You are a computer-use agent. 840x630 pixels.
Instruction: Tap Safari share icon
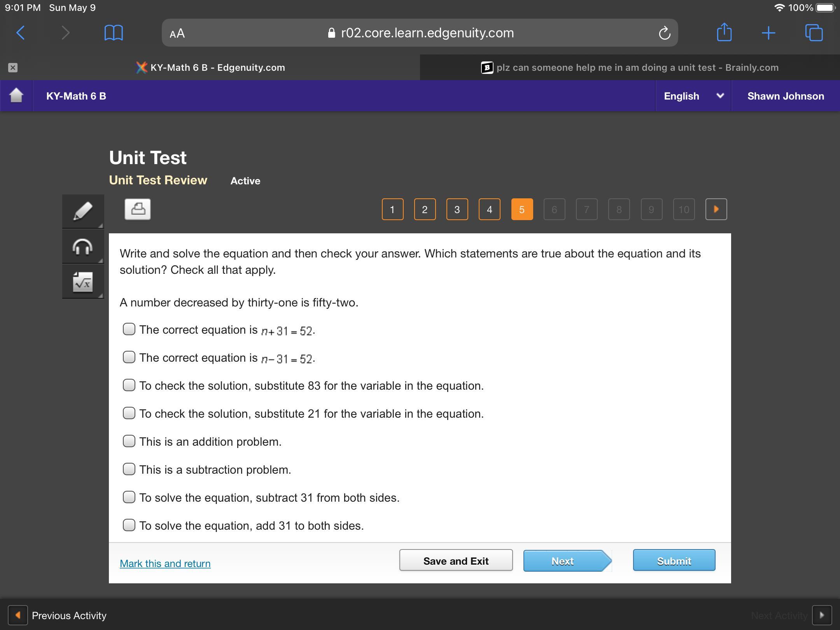click(x=724, y=33)
